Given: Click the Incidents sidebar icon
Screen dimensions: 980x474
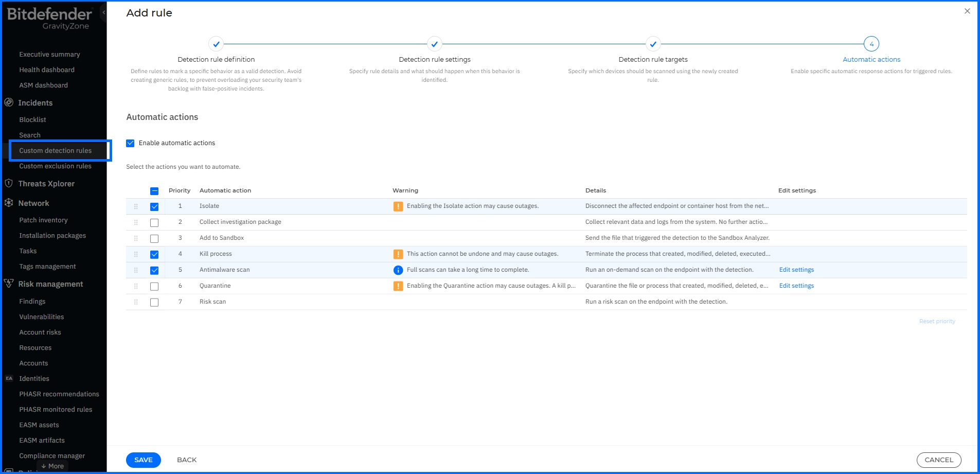Looking at the screenshot, I should [9, 103].
